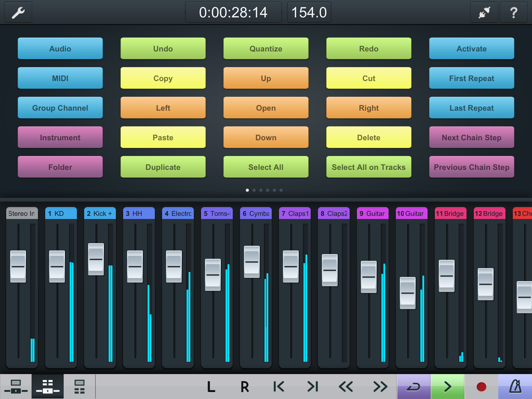The image size is (532, 399).
Task: Click the tempo display showing 154.0
Action: (309, 12)
